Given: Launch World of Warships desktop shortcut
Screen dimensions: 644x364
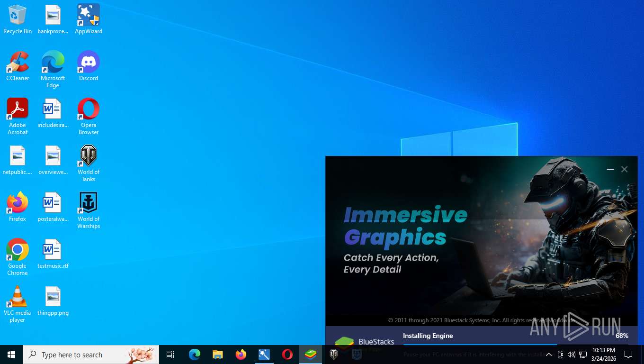Looking at the screenshot, I should click(x=89, y=210).
